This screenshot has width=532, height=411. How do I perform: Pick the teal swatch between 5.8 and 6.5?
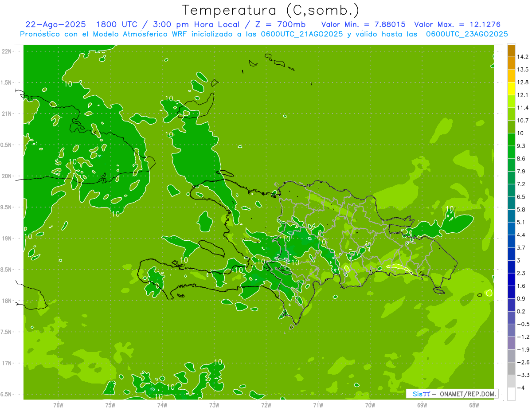(511, 204)
